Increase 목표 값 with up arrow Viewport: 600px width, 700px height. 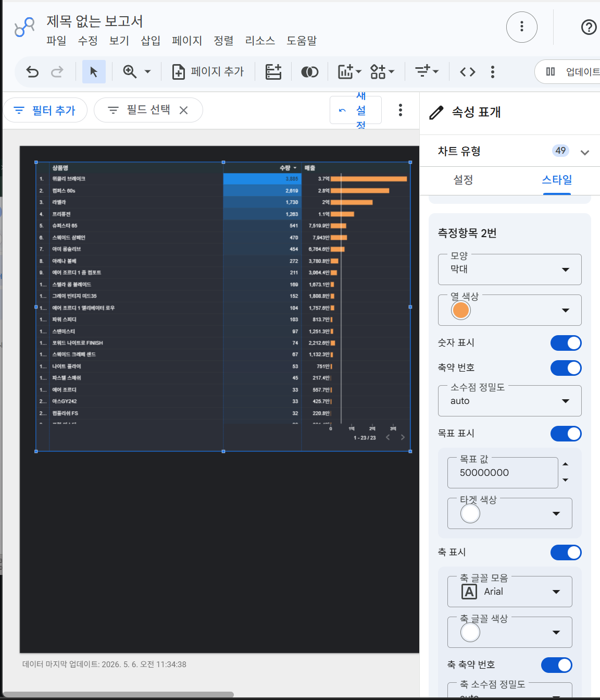pyautogui.click(x=566, y=464)
